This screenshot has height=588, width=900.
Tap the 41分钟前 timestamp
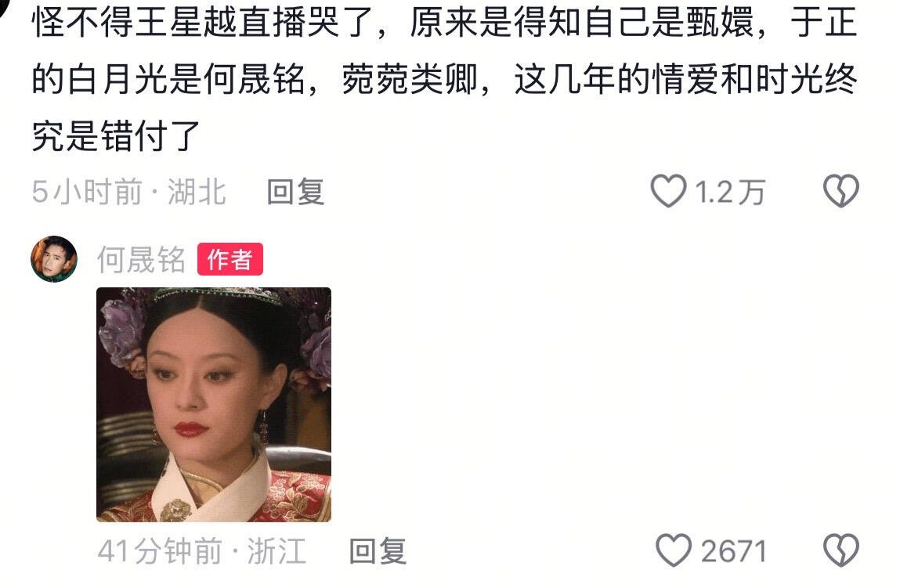(x=160, y=551)
